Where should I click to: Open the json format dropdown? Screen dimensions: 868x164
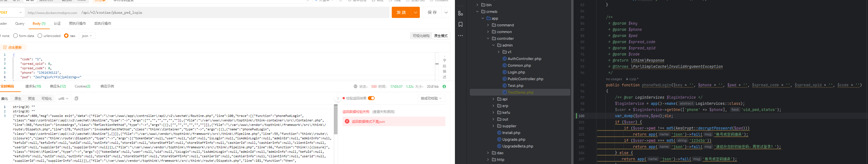pyautogui.click(x=87, y=36)
